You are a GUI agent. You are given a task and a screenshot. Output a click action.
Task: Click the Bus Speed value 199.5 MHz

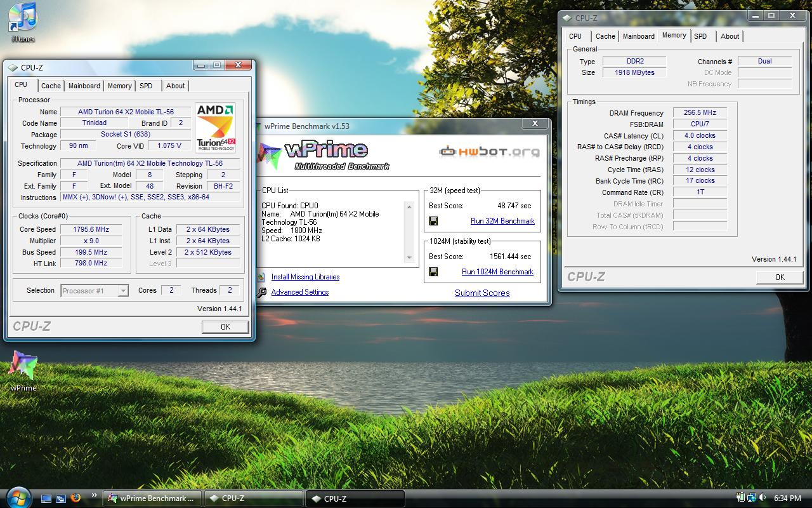pos(91,253)
